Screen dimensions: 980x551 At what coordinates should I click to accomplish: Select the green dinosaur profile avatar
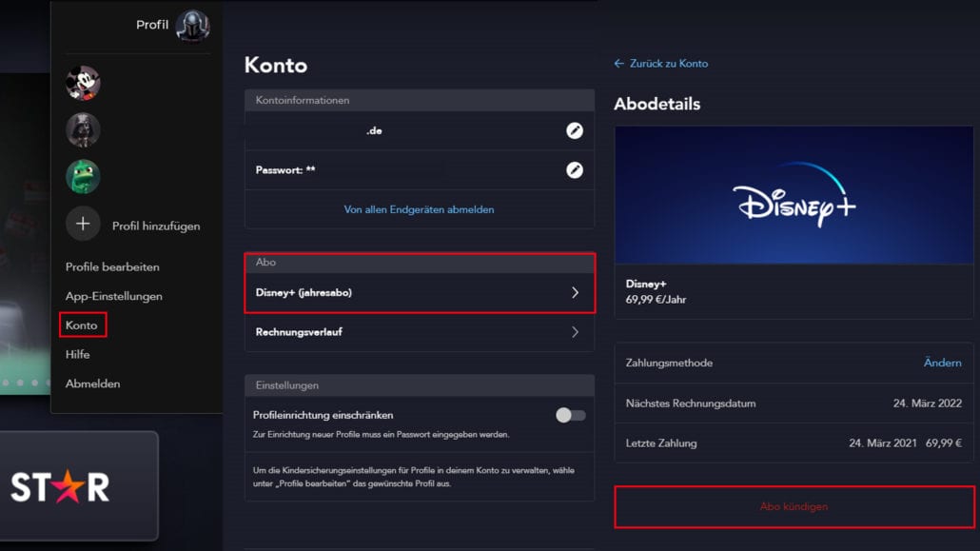pos(84,177)
